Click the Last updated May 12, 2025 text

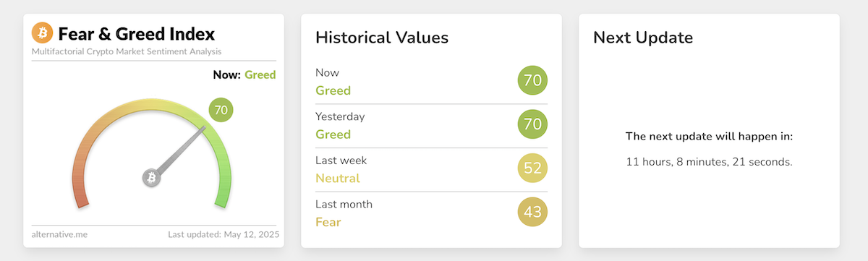pyautogui.click(x=224, y=235)
